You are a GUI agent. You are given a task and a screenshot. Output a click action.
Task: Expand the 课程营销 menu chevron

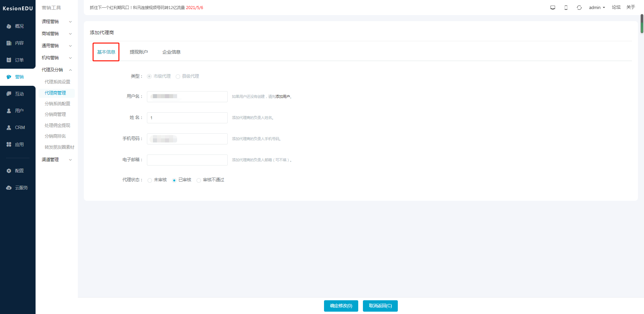click(x=70, y=22)
